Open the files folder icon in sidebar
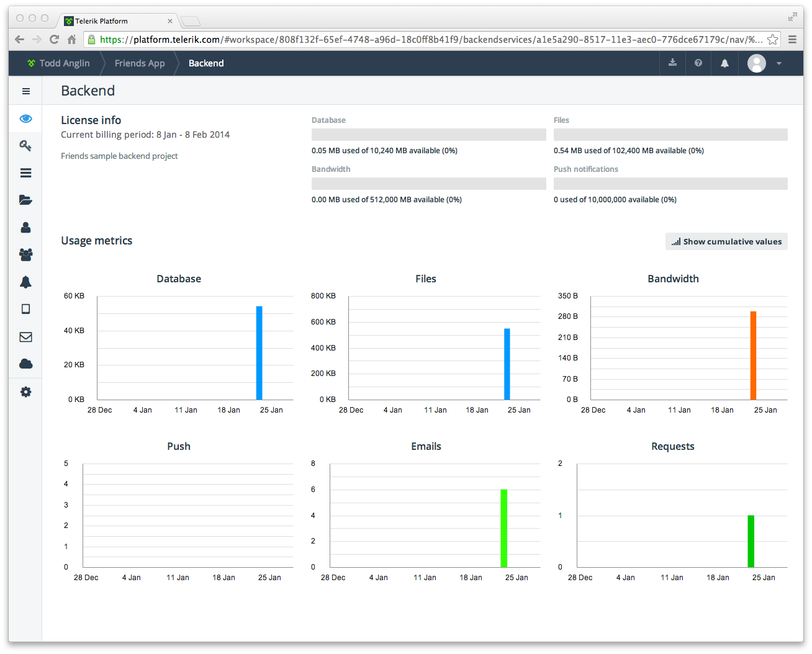Screen dimensions: 812x654 coord(25,200)
